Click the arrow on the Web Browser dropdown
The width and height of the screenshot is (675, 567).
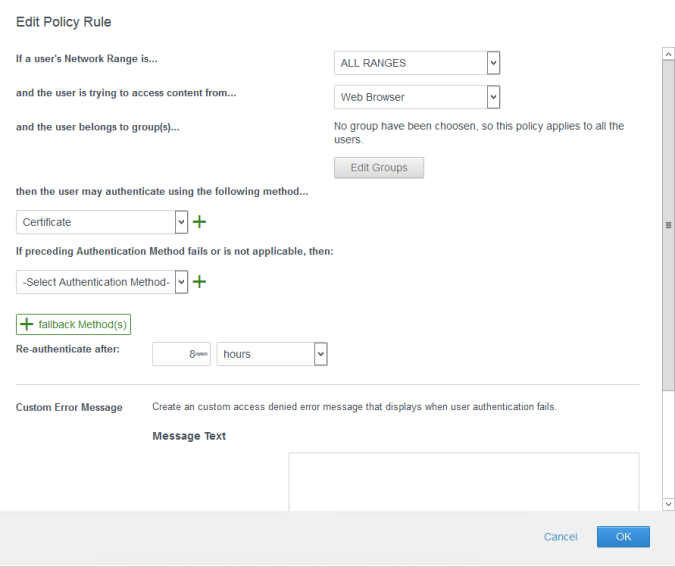492,97
